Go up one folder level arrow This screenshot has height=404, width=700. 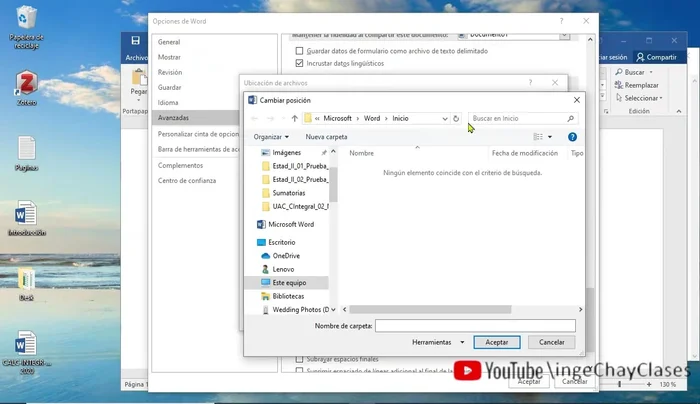tap(294, 118)
